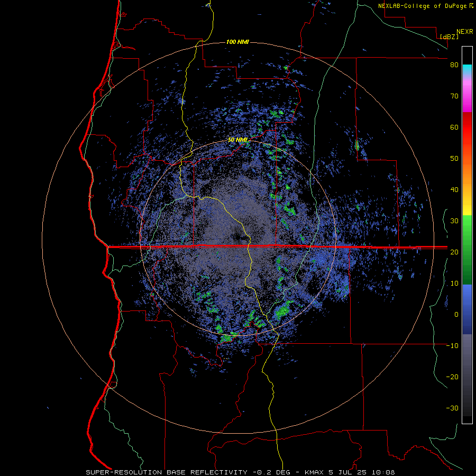Click the 100 NMI range ring label
This screenshot has height=476, width=476.
[237, 42]
